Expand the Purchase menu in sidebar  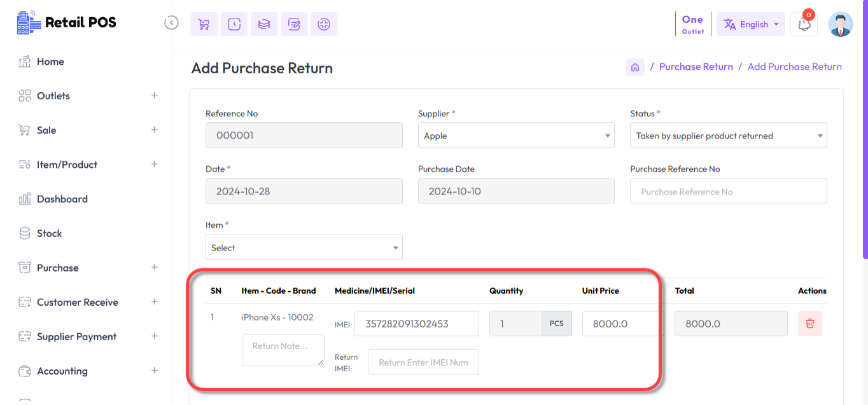pyautogui.click(x=154, y=267)
